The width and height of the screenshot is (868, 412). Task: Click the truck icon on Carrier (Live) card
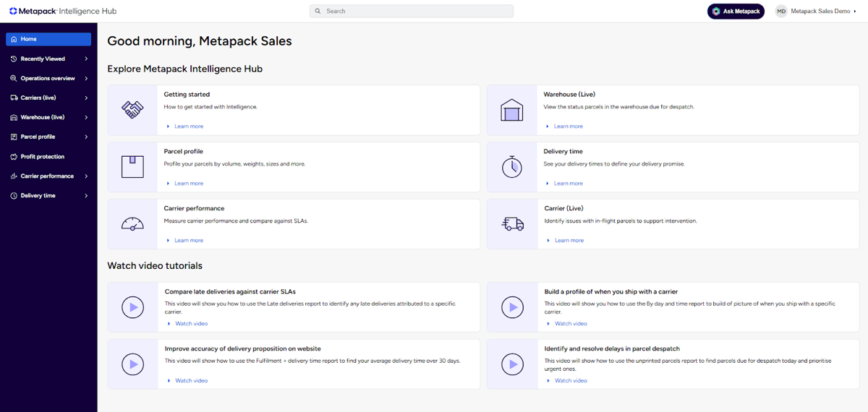[512, 224]
